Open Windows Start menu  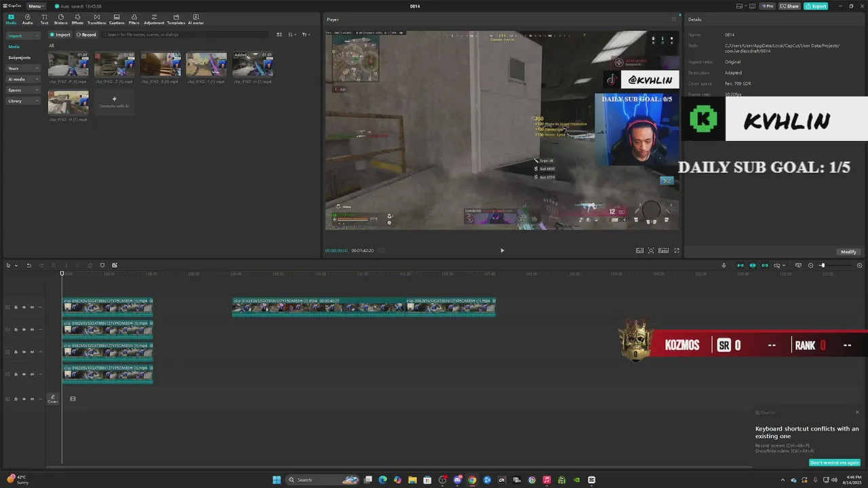[x=277, y=480]
